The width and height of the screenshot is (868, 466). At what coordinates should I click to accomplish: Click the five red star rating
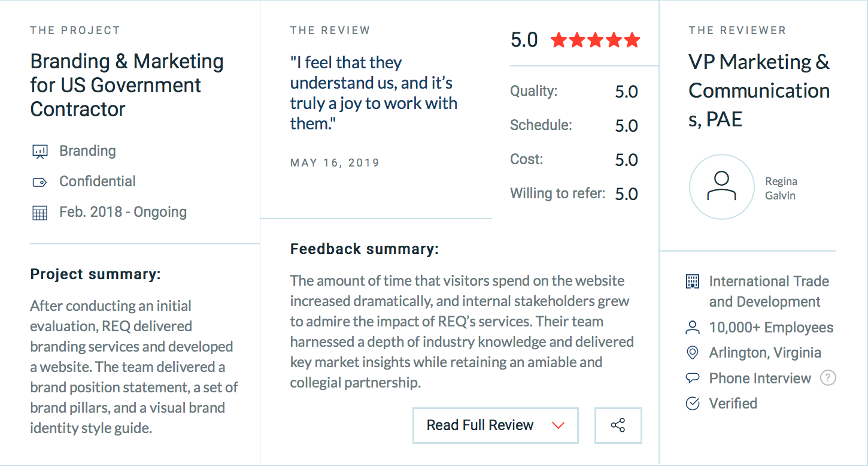(x=596, y=40)
